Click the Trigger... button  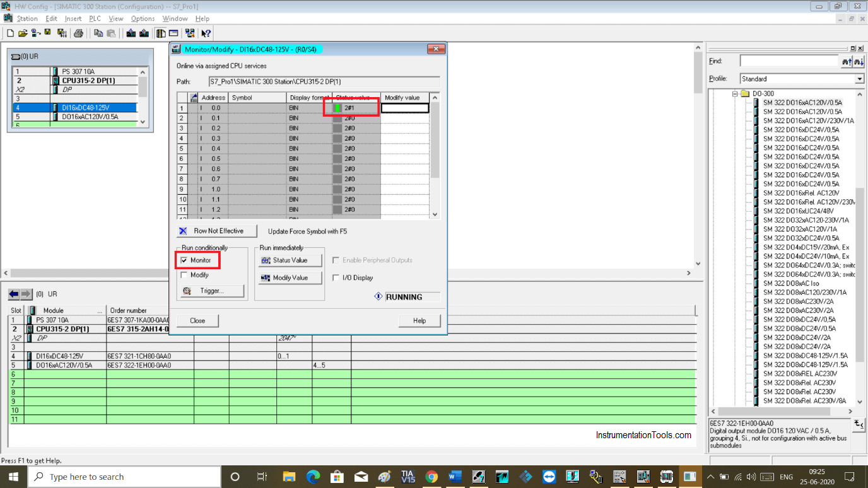[212, 291]
